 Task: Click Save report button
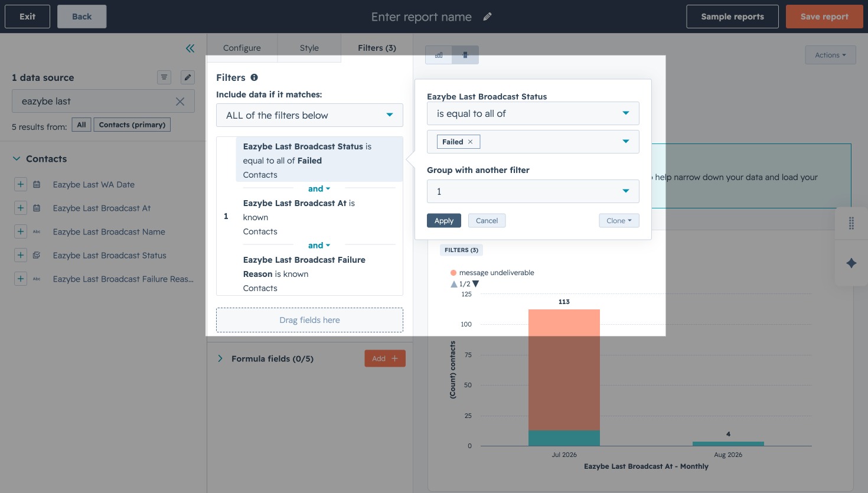pyautogui.click(x=824, y=17)
